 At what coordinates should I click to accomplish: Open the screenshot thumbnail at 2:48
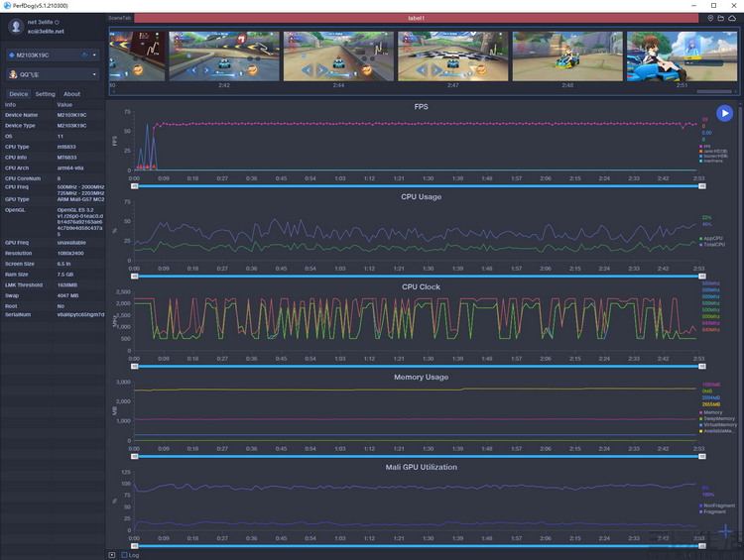coord(567,56)
